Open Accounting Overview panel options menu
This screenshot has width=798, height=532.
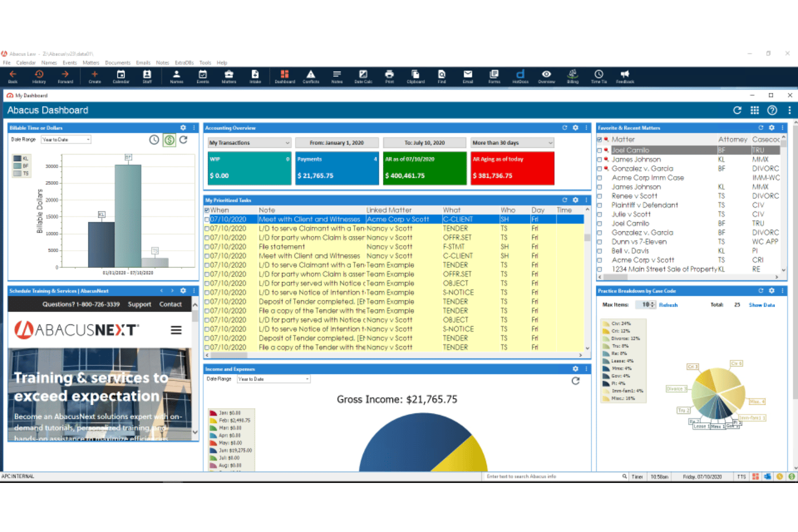pos(586,128)
